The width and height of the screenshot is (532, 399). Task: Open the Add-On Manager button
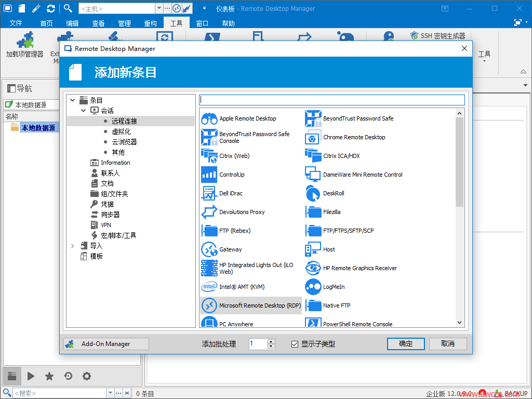coord(106,344)
